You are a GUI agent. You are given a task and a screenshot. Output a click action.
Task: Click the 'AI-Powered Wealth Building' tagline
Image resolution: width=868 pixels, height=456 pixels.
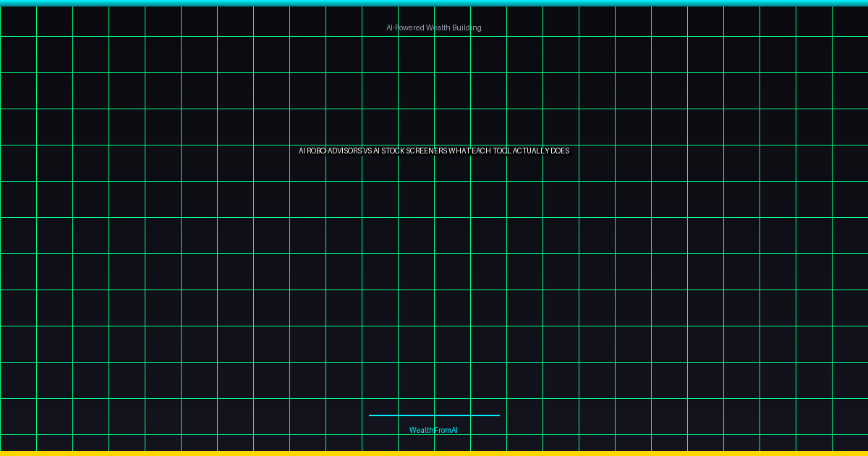[x=434, y=28]
